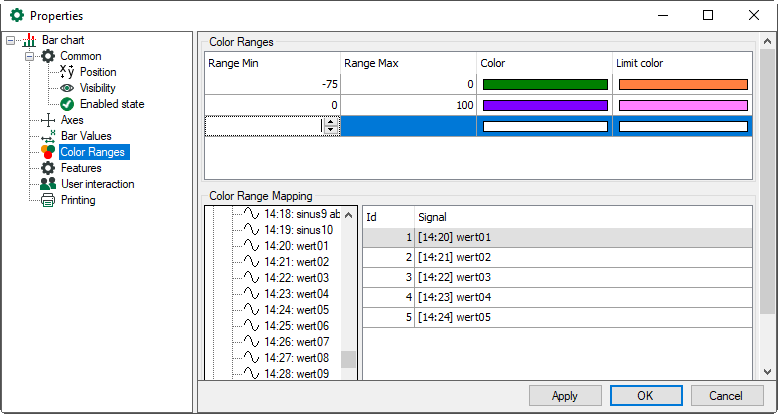This screenshot has height=414, width=778.
Task: Click the Bar Values icon
Action: click(x=47, y=136)
